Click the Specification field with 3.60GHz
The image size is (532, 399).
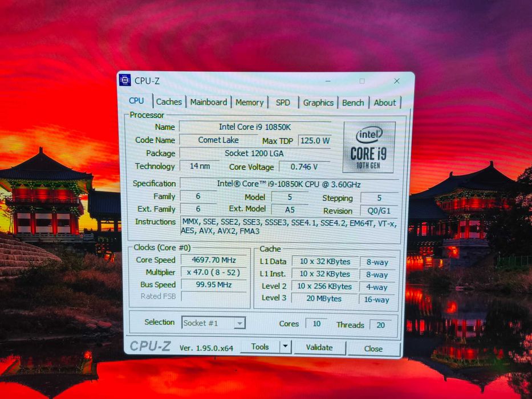click(x=289, y=184)
